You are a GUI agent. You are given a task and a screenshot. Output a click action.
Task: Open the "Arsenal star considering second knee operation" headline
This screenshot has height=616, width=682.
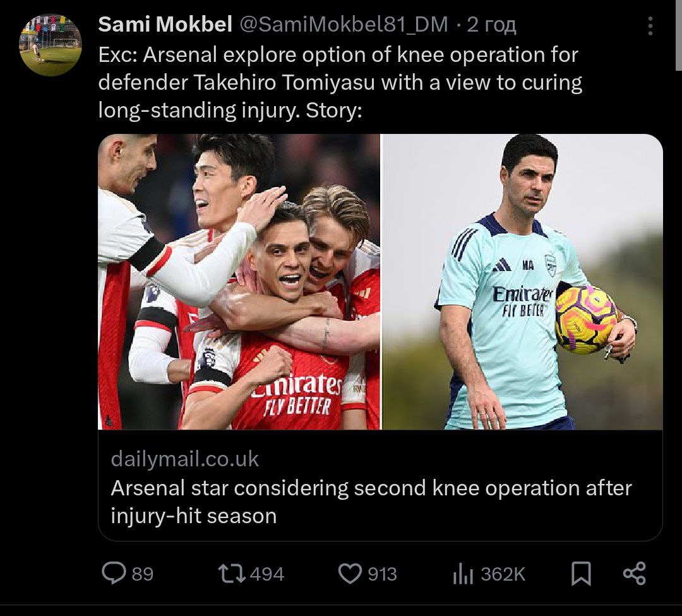371,502
